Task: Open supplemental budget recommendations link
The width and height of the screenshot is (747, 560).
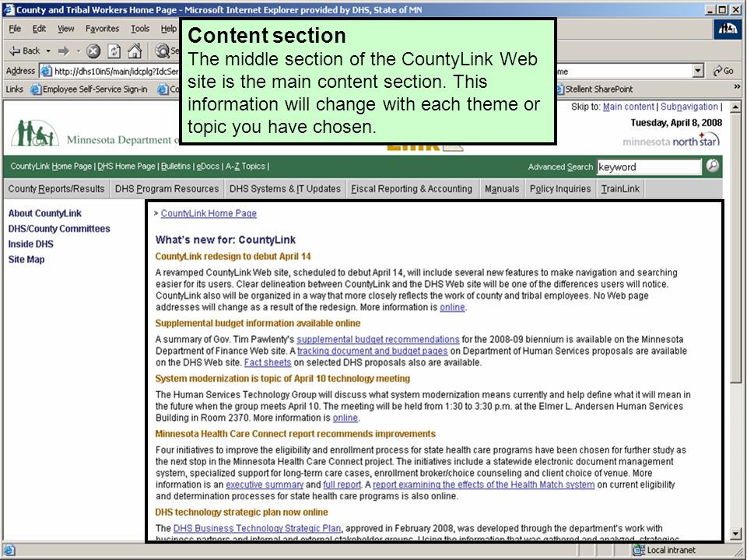Action: (x=378, y=340)
